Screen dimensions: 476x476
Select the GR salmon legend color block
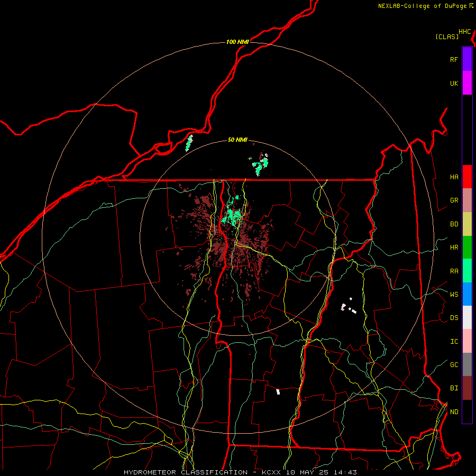(x=467, y=200)
